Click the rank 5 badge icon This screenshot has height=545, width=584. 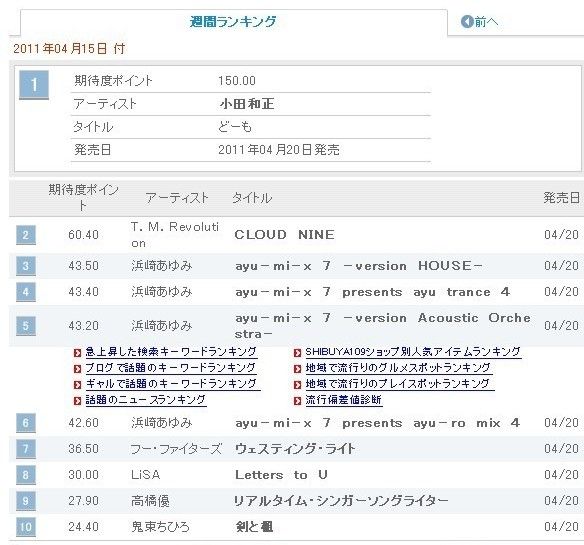26,326
